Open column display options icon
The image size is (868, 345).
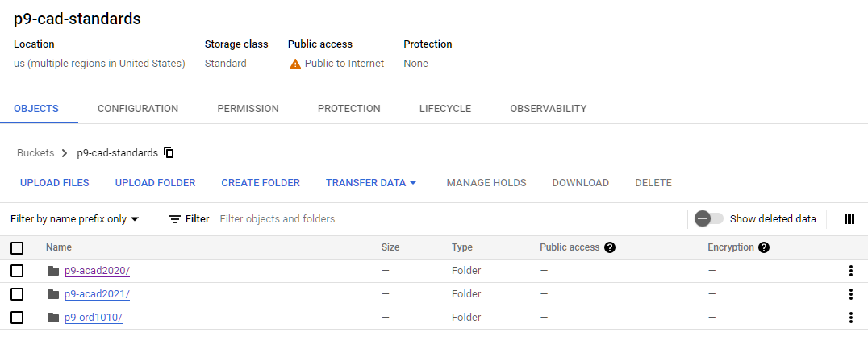click(x=849, y=219)
